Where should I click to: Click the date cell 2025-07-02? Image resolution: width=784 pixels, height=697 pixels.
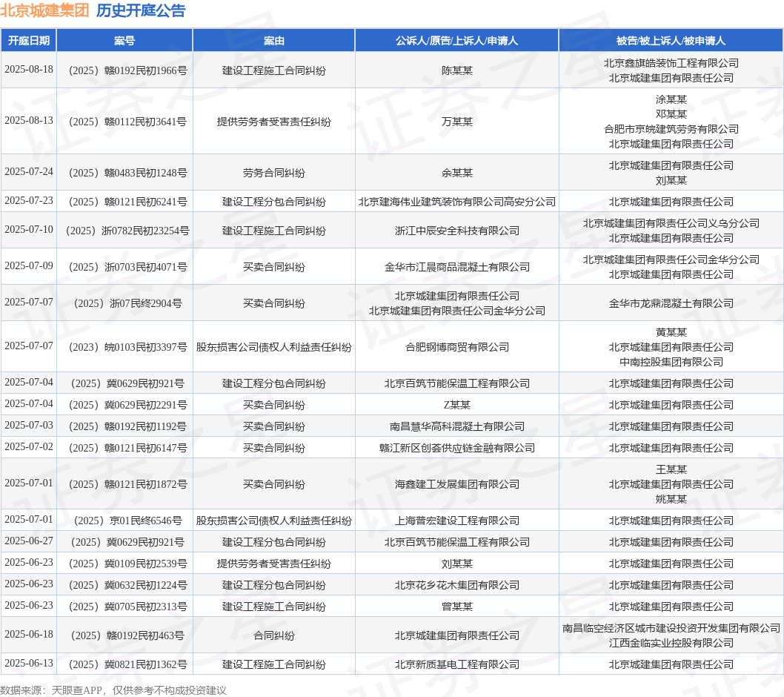click(28, 447)
